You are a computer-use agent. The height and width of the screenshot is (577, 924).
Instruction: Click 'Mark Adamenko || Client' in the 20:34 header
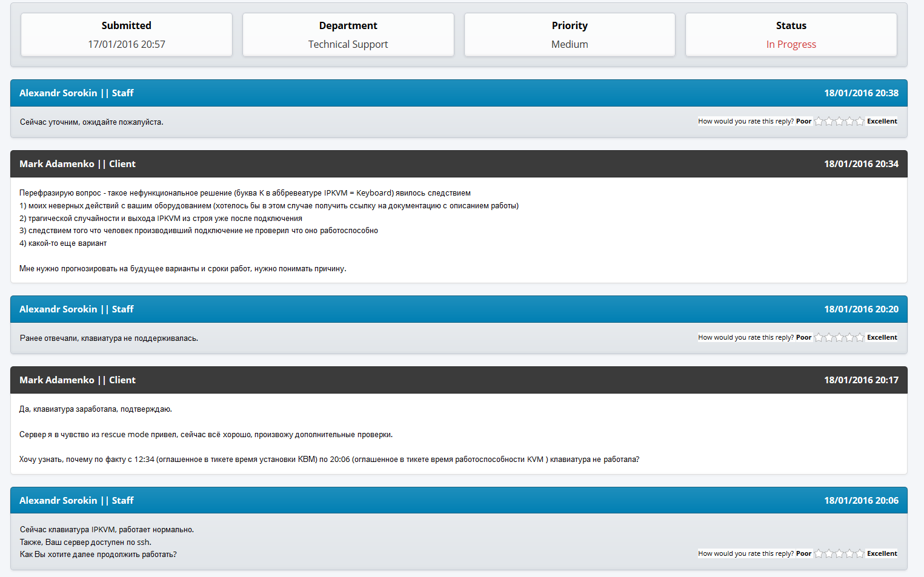(x=78, y=163)
